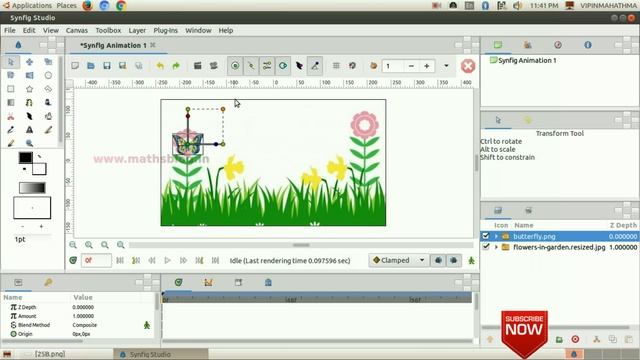
Task: Toggle vertex handles display
Action: (x=251, y=66)
